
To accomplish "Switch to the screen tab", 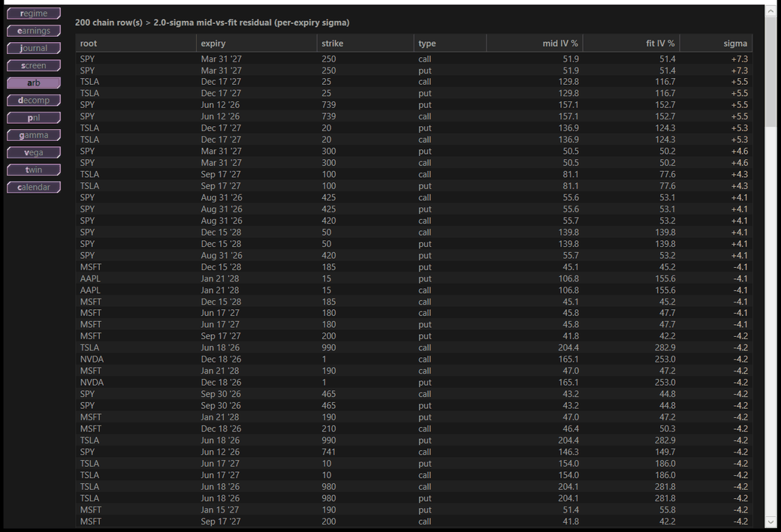I will [34, 66].
